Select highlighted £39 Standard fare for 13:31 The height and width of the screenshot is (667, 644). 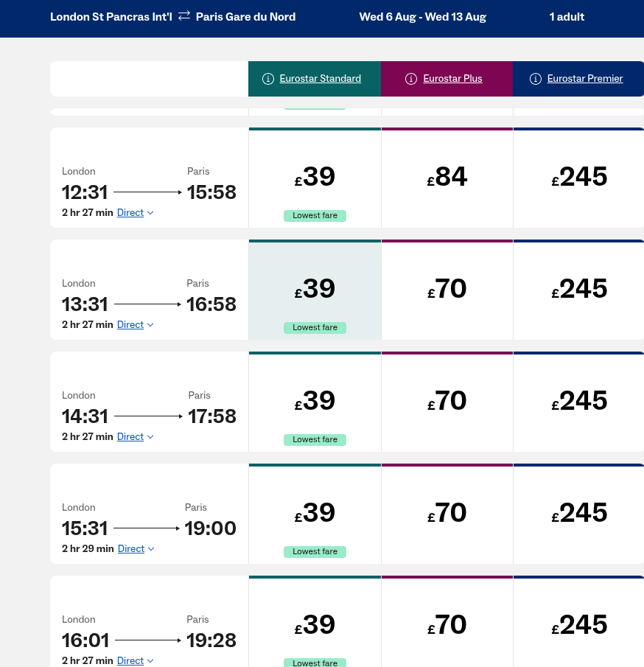tap(315, 290)
